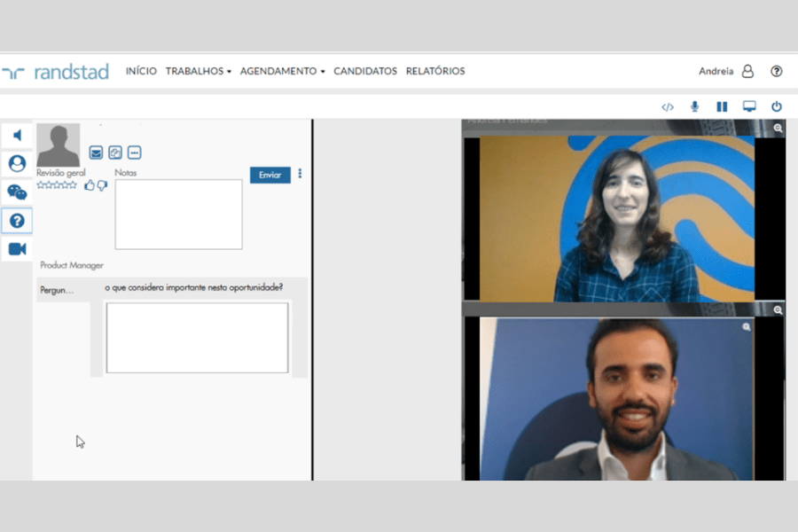This screenshot has width=798, height=532.
Task: Open the RELATÓRIOS menu item
Action: (x=435, y=72)
